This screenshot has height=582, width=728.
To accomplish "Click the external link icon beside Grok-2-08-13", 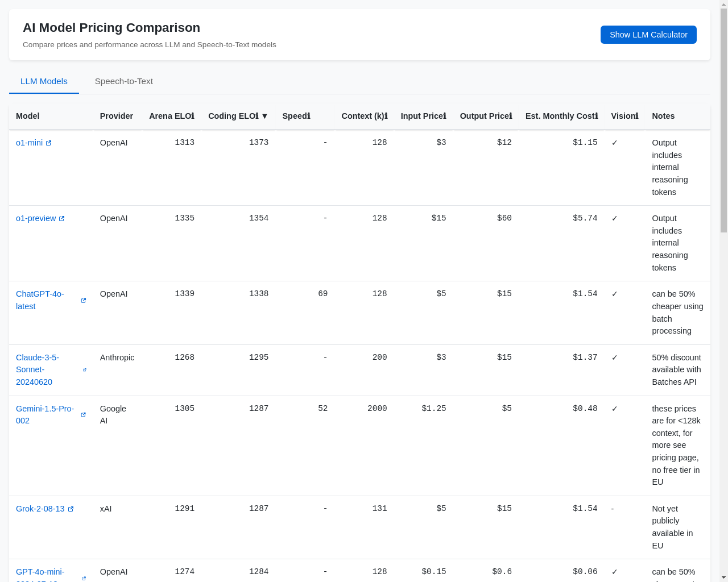I will coord(71,509).
